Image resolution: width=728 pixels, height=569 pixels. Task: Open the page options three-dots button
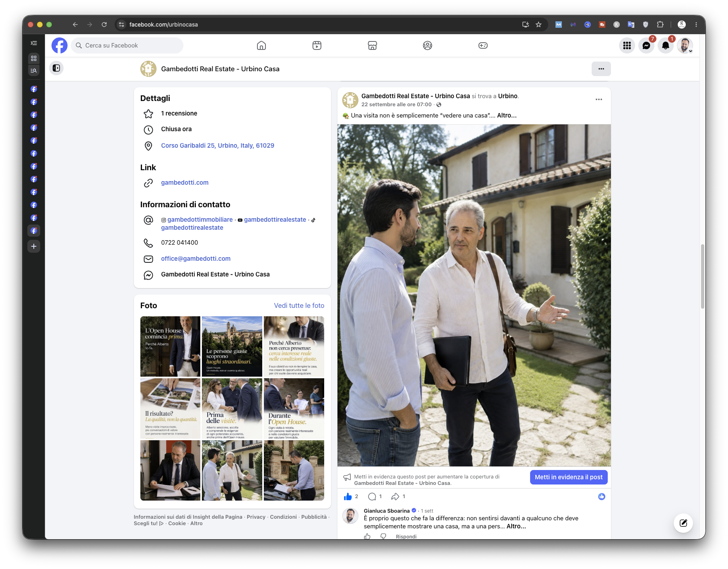point(601,69)
